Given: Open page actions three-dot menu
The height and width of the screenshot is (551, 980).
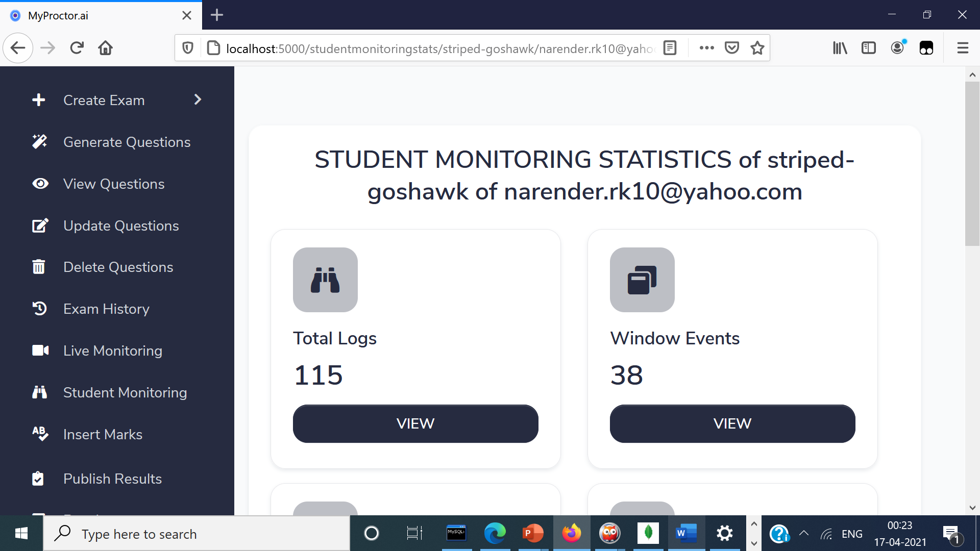Looking at the screenshot, I should pos(706,48).
